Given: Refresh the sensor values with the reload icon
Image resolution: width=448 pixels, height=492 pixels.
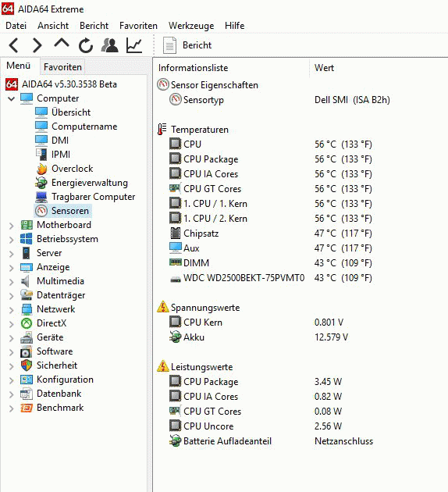Looking at the screenshot, I should tap(86, 45).
